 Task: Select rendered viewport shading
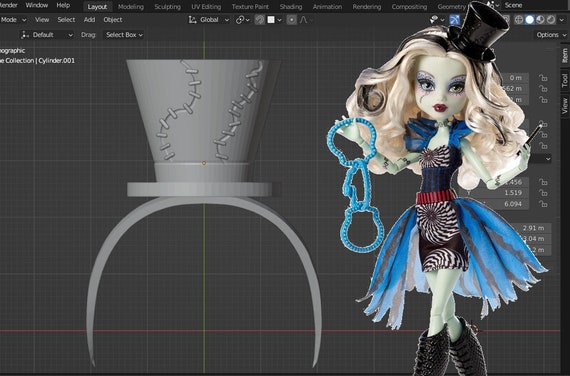click(551, 20)
